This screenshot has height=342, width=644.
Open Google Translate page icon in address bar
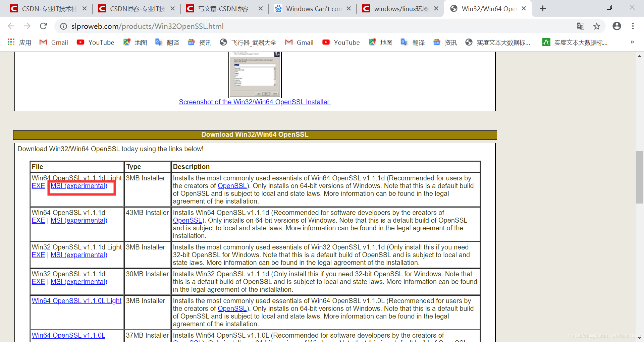pos(580,26)
